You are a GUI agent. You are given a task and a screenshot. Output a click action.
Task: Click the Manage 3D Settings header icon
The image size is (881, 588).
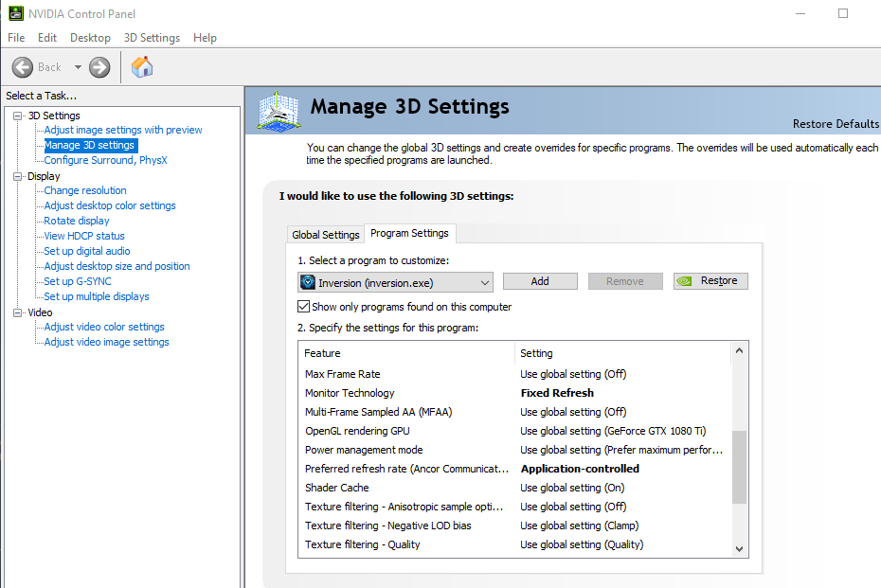pos(279,112)
